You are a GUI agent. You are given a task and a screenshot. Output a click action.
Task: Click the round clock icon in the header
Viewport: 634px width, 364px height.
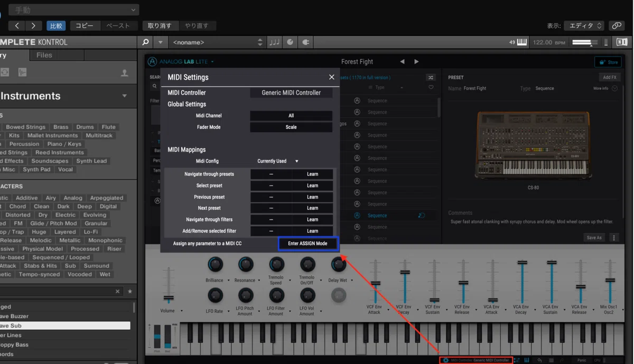[290, 42]
